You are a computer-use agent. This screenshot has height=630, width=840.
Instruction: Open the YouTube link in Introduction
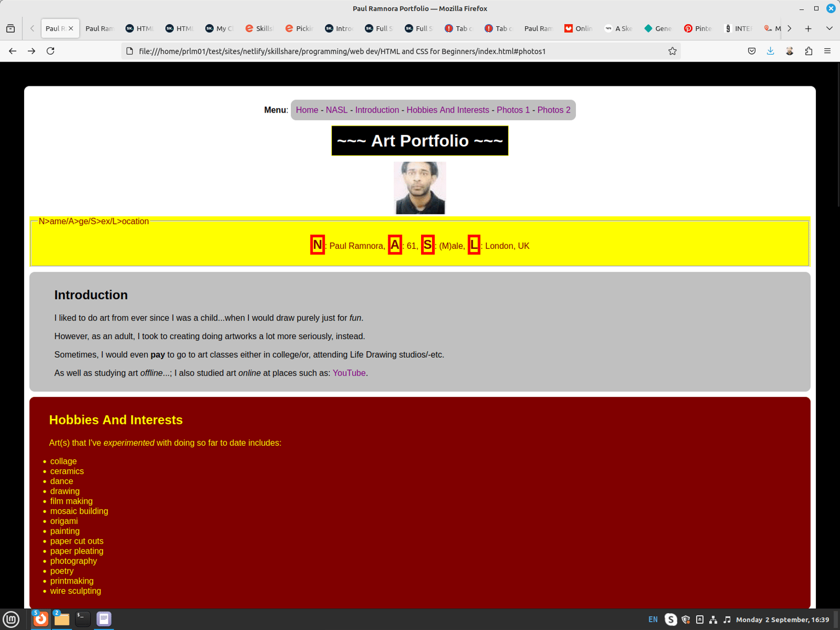click(349, 373)
